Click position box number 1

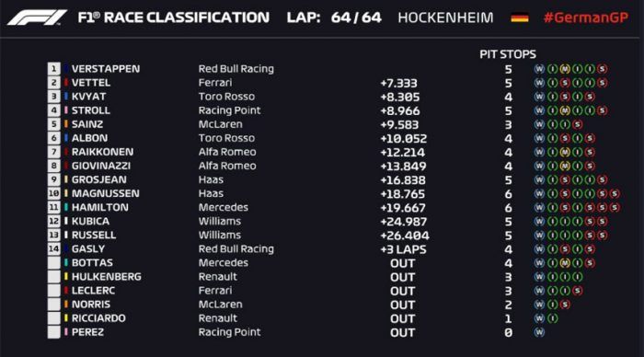pyautogui.click(x=53, y=69)
